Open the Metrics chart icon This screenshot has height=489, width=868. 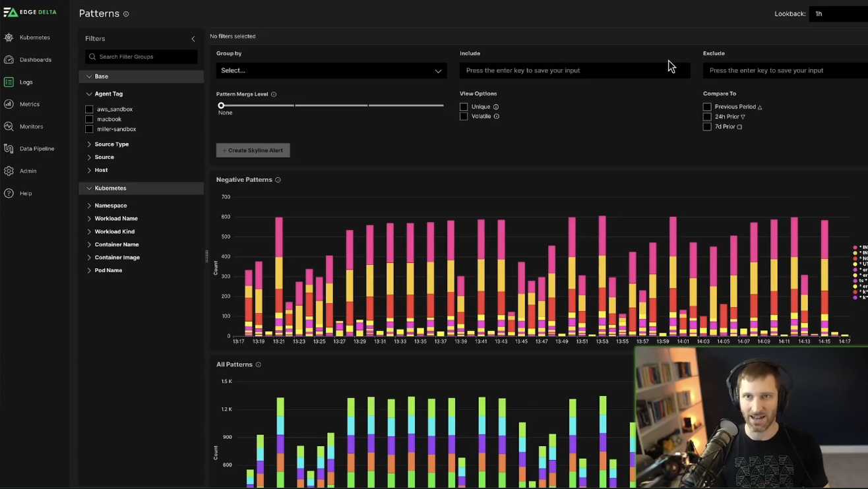[9, 104]
